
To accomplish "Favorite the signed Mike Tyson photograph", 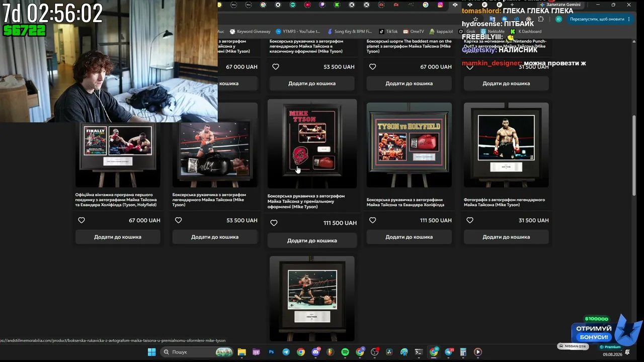I will click(470, 220).
